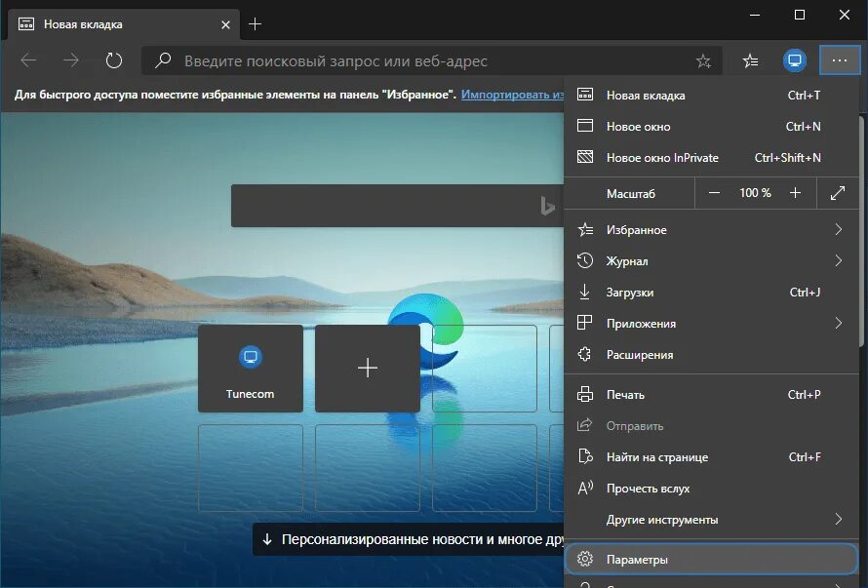Choose Новая вкладка menu item
Viewport: 868px width, 588px height.
click(x=711, y=96)
